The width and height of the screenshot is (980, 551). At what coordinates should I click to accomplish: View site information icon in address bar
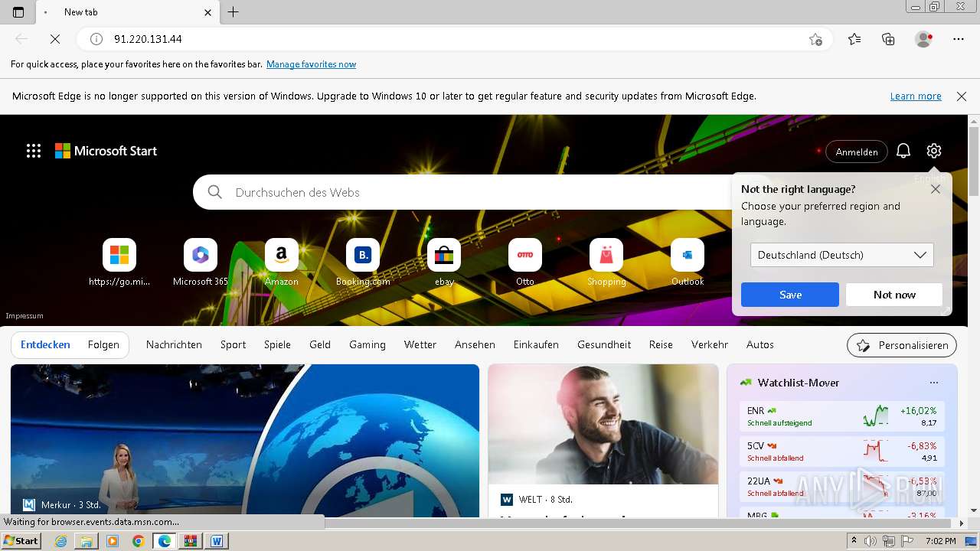tap(96, 39)
